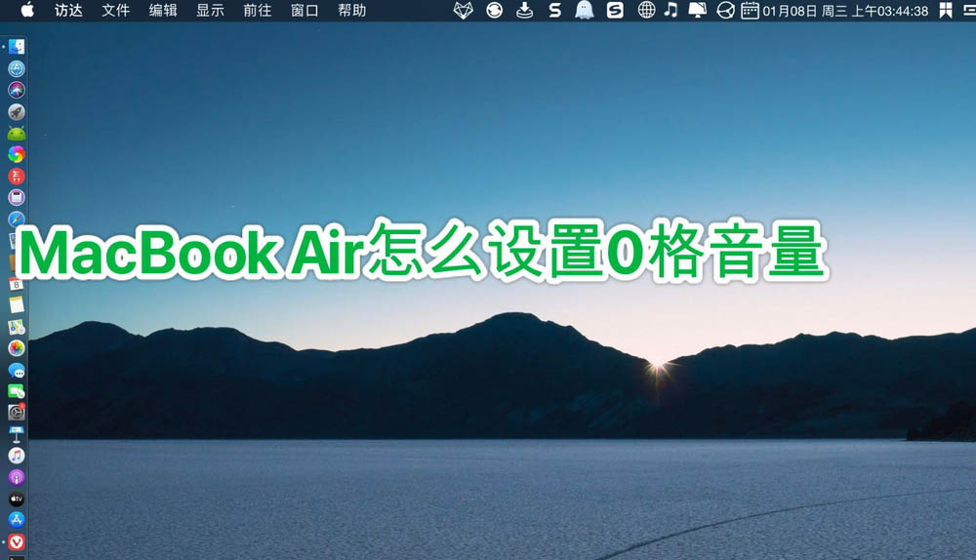The height and width of the screenshot is (560, 976).
Task: Open Calendar from the dock
Action: pyautogui.click(x=17, y=284)
